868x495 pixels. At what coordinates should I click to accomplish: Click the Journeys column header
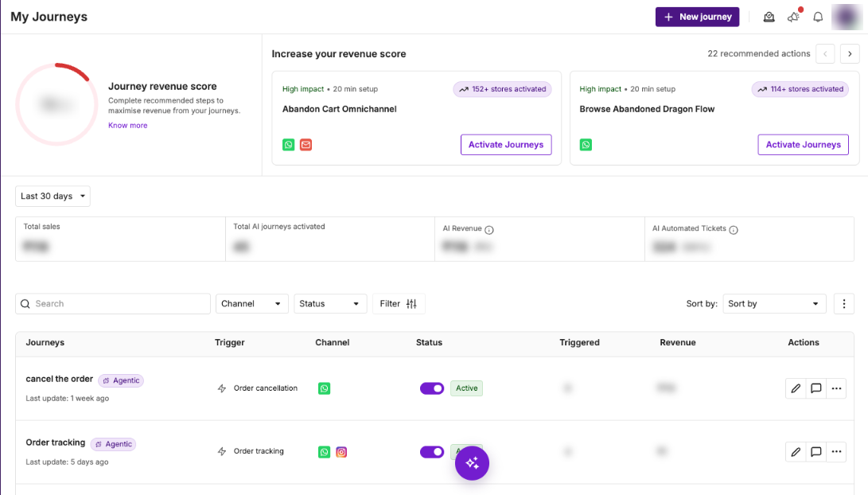(45, 342)
